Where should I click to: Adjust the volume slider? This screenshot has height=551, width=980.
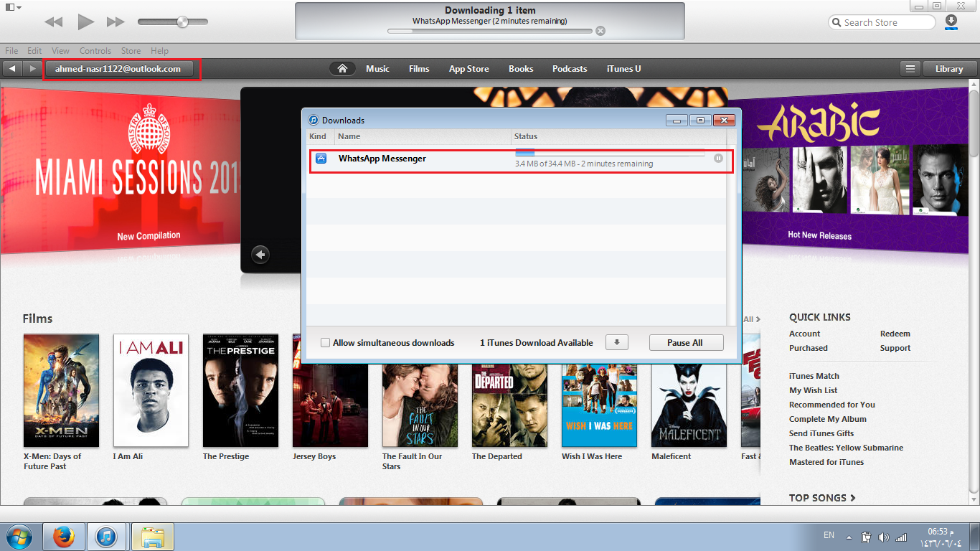(173, 22)
